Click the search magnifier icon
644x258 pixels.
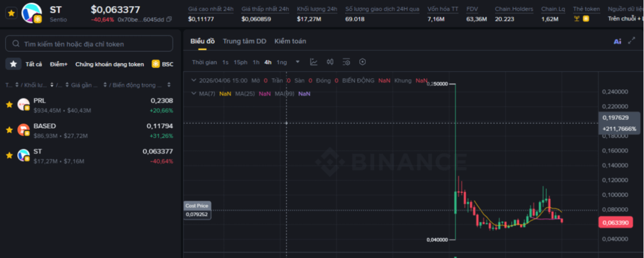(16, 44)
